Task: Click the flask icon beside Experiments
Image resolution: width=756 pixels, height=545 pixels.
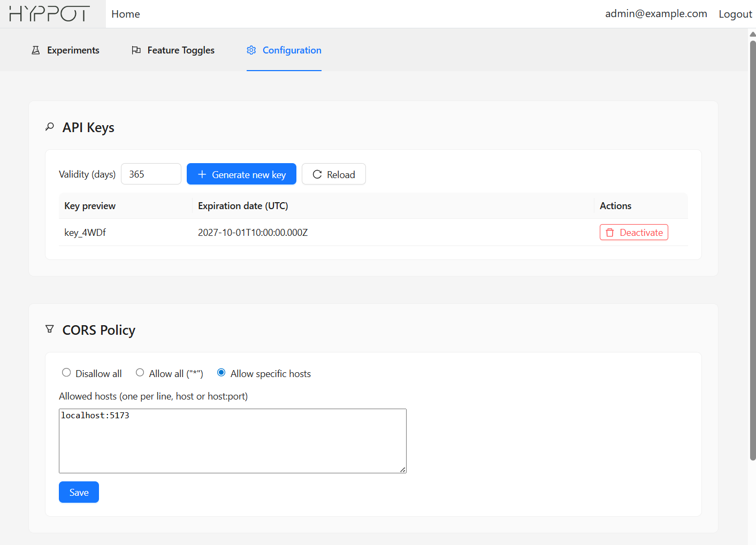Action: click(x=35, y=50)
